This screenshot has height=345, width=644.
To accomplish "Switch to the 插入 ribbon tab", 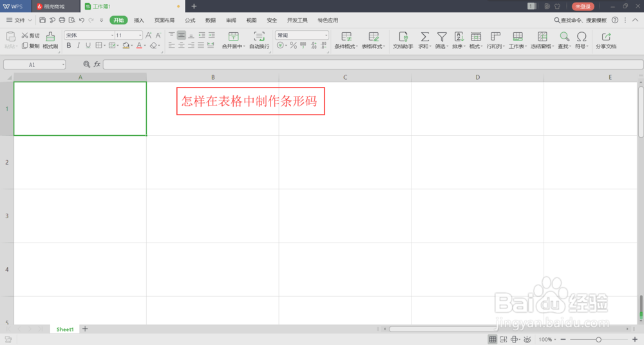I will pos(139,20).
